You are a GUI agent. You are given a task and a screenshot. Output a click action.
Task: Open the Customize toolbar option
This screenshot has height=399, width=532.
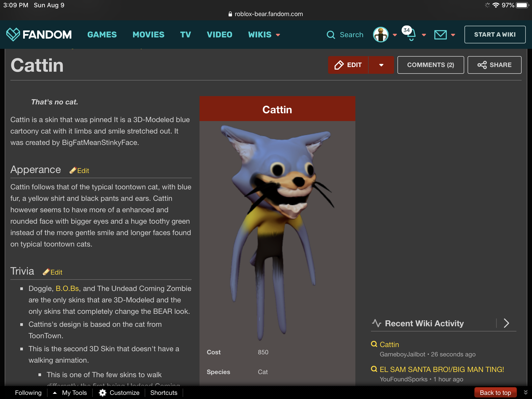(x=124, y=393)
